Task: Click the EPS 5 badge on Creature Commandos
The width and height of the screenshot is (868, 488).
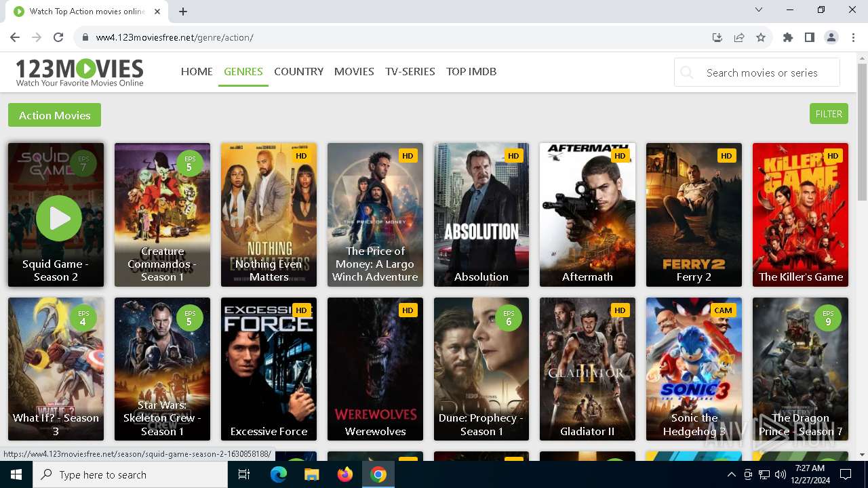Action: click(189, 163)
